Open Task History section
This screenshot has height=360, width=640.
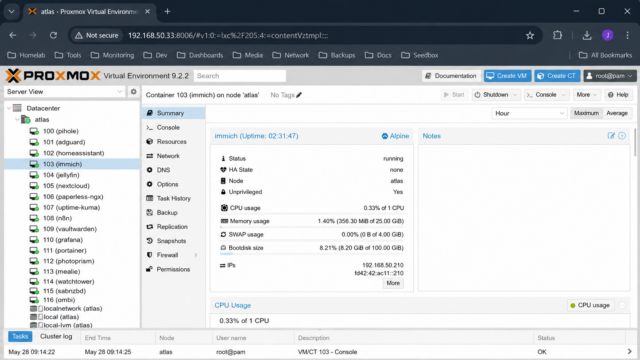[174, 198]
